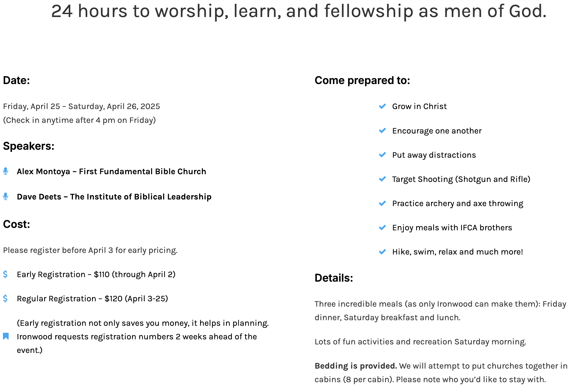Click the Come prepared to heading
The height and width of the screenshot is (392, 576).
click(362, 80)
